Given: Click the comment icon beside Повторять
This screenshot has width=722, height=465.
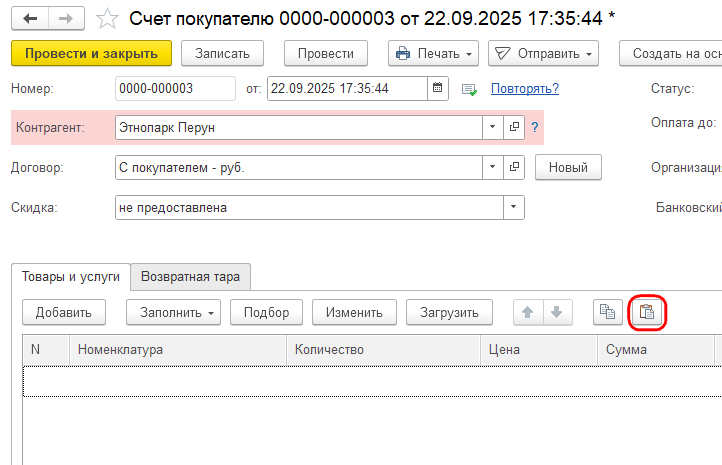Looking at the screenshot, I should coord(469,89).
